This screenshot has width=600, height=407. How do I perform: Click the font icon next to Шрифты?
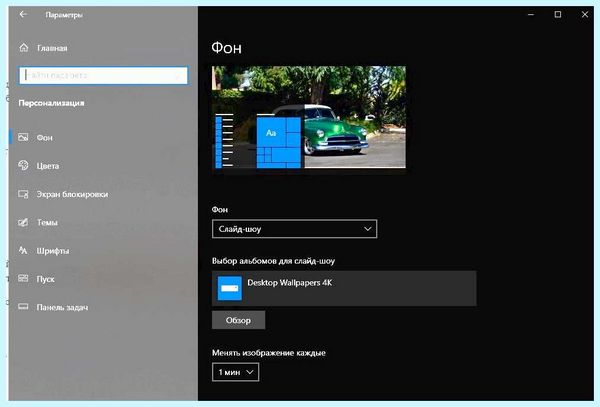pyautogui.click(x=23, y=251)
